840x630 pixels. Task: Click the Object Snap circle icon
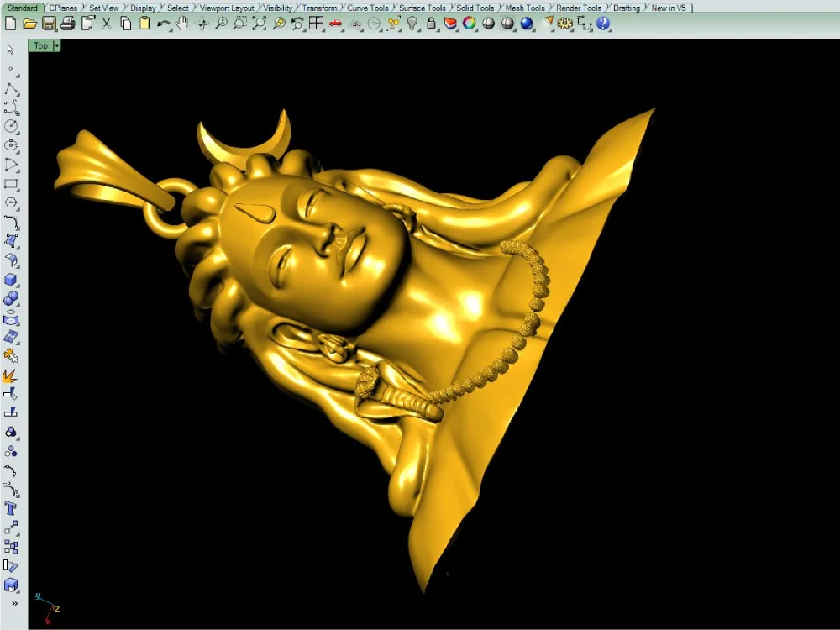click(375, 24)
